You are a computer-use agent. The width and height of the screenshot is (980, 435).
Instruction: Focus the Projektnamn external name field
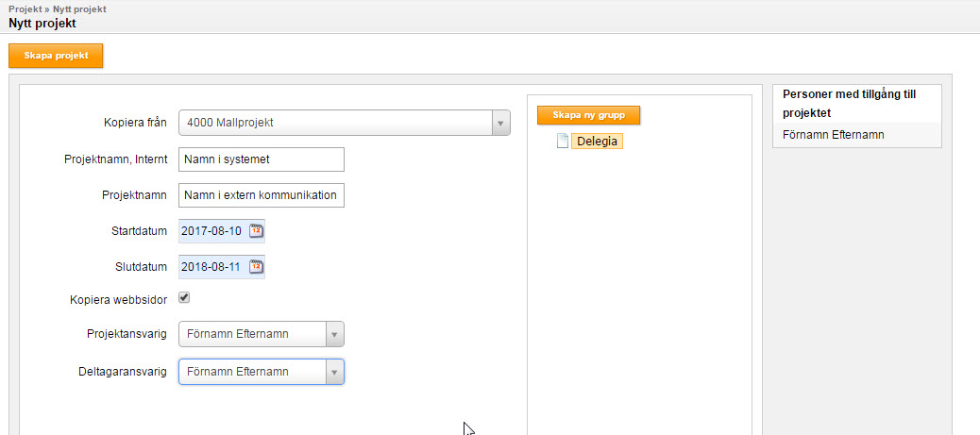point(262,195)
